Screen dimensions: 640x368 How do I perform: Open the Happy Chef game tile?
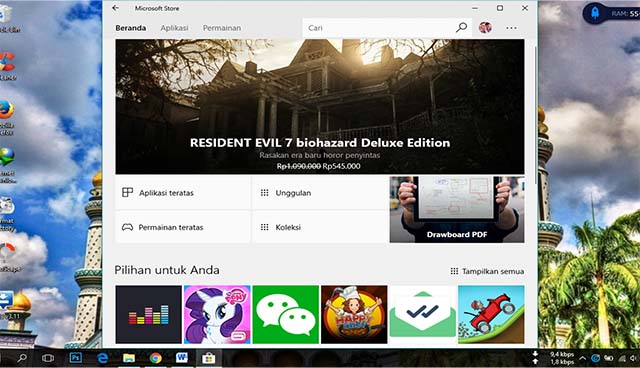coord(354,314)
